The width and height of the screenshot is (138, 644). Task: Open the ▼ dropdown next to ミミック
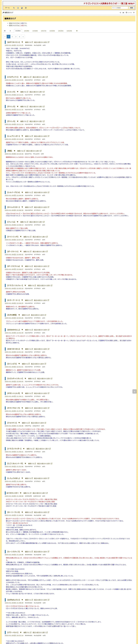pyautogui.click(x=18, y=92)
